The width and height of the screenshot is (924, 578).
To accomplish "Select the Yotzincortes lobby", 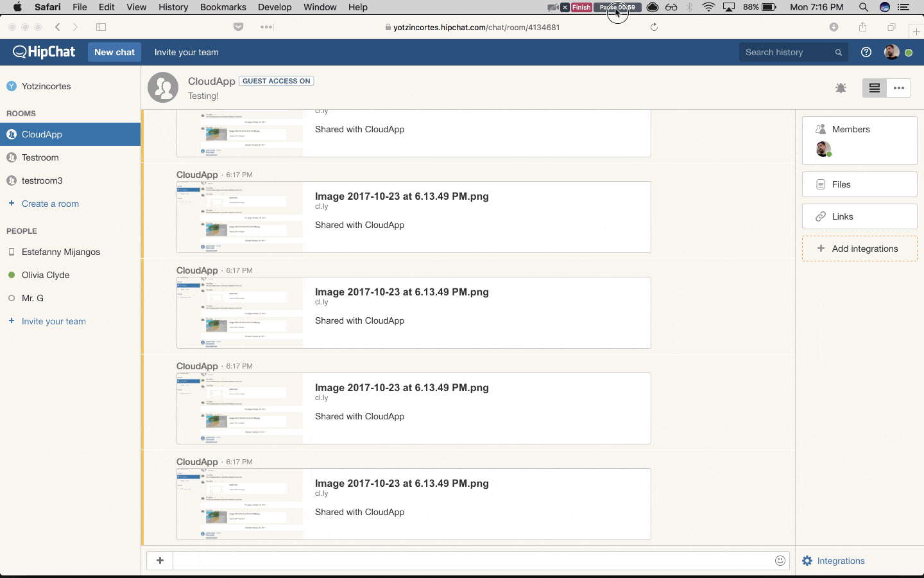I will 70,86.
